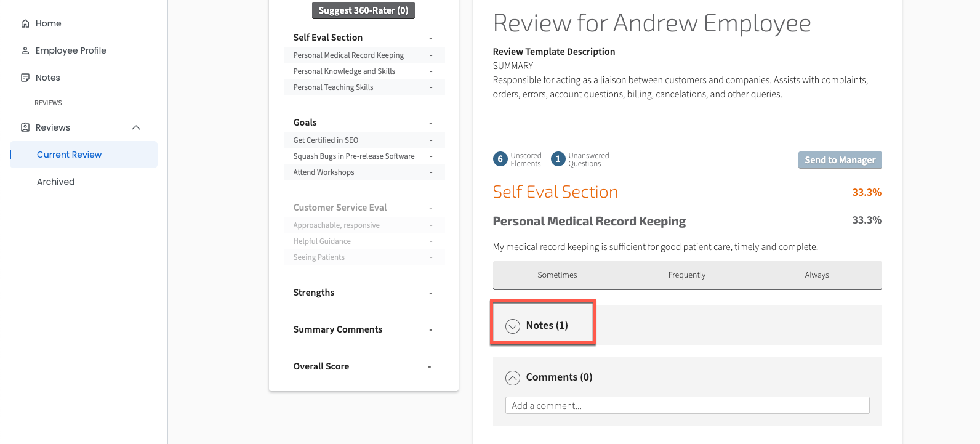Select the Attend Workshops goal row
The width and height of the screenshot is (980, 444).
364,172
